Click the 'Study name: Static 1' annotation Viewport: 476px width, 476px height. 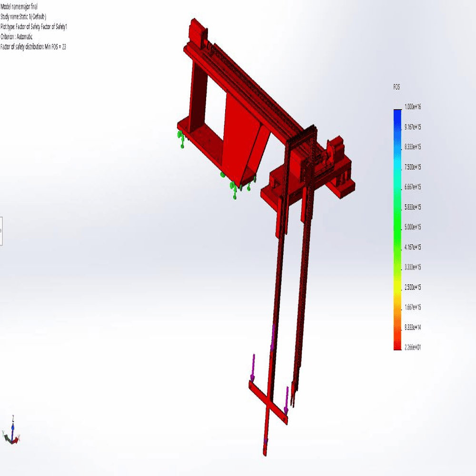[23, 16]
